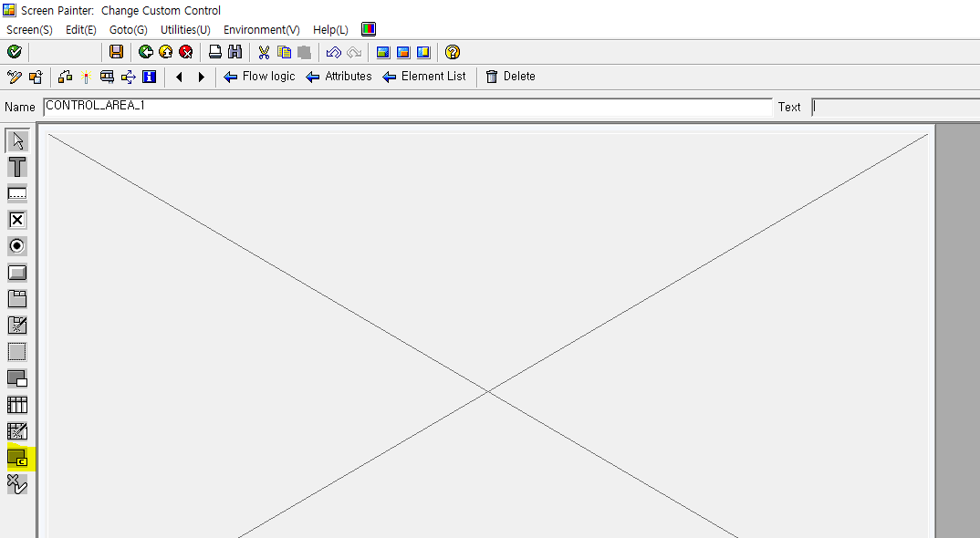The image size is (980, 538).
Task: Open Find using the binoculars icon
Action: click(x=235, y=52)
